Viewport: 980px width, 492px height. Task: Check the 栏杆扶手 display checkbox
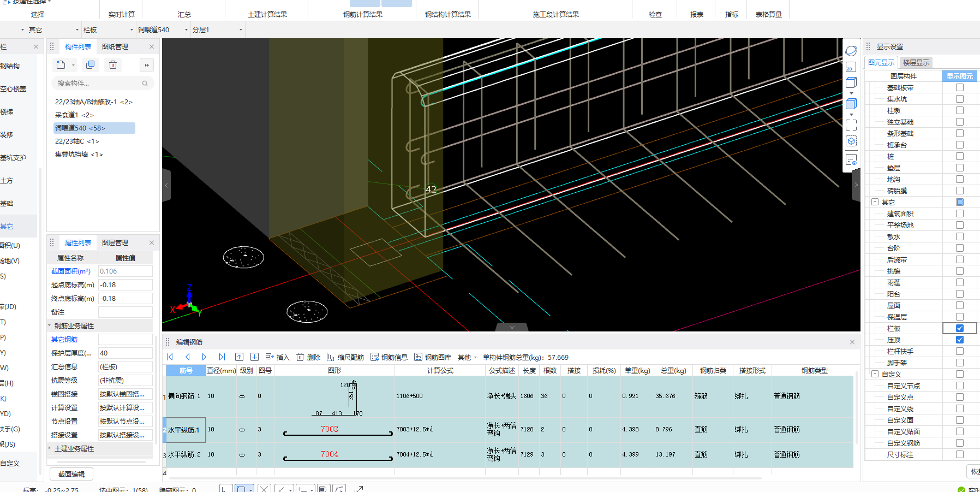pyautogui.click(x=960, y=351)
